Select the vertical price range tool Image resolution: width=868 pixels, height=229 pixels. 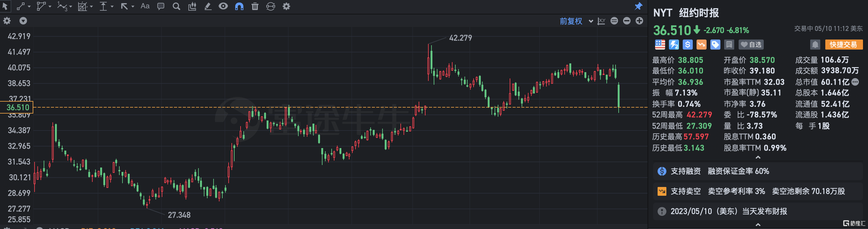coord(103,6)
